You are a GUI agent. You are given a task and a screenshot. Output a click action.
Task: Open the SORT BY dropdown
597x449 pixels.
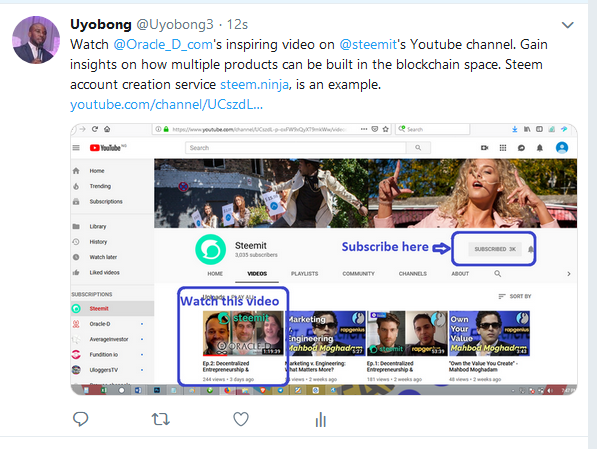[515, 296]
